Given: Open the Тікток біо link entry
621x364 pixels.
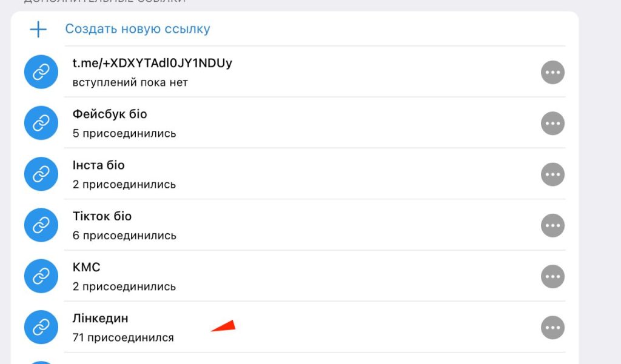Looking at the screenshot, I should click(x=295, y=225).
